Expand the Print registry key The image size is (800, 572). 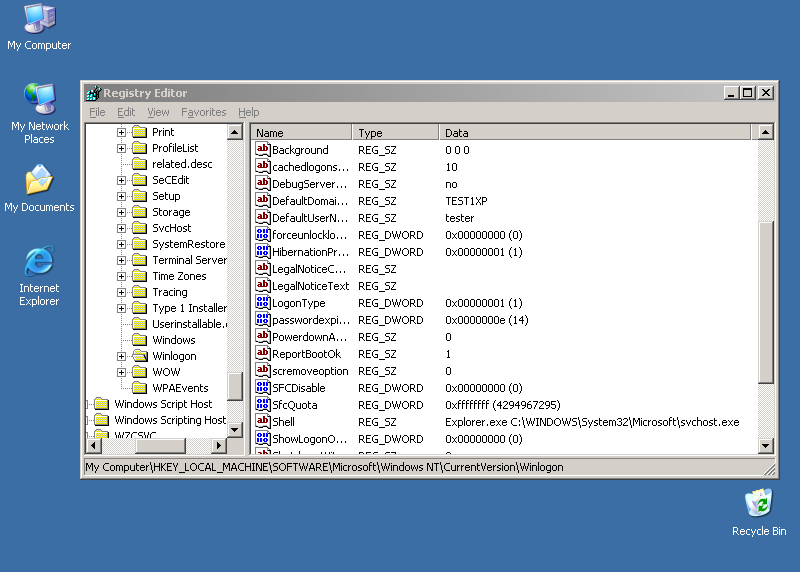[121, 132]
